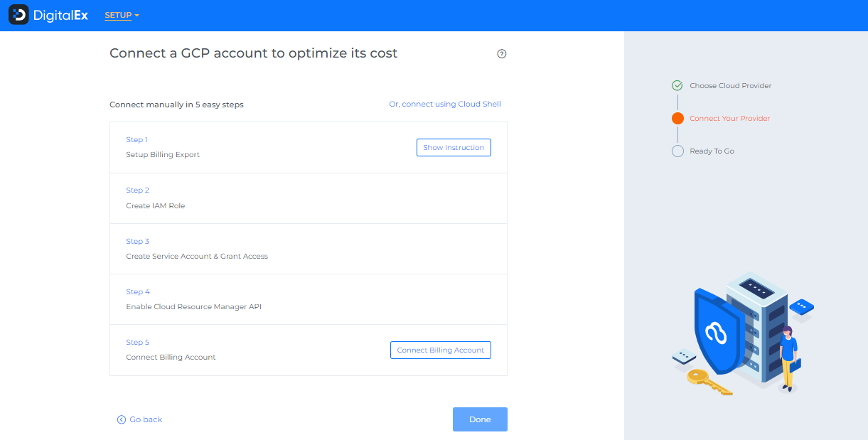Expand the SETUP dropdown caret
The height and width of the screenshot is (440, 868).
(136, 16)
